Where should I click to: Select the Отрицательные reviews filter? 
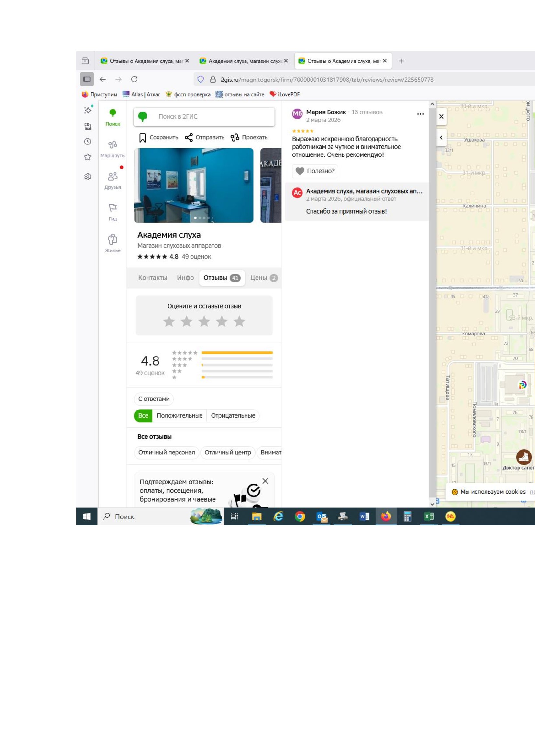coord(233,416)
